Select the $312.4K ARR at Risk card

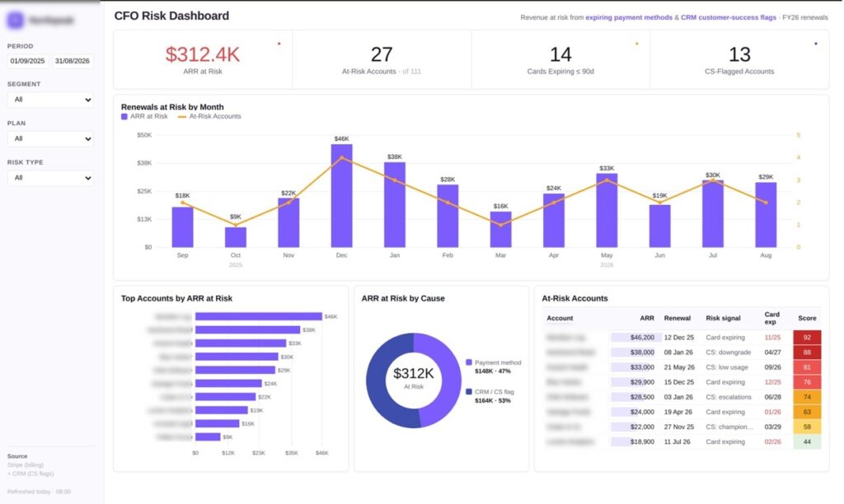[x=203, y=59]
